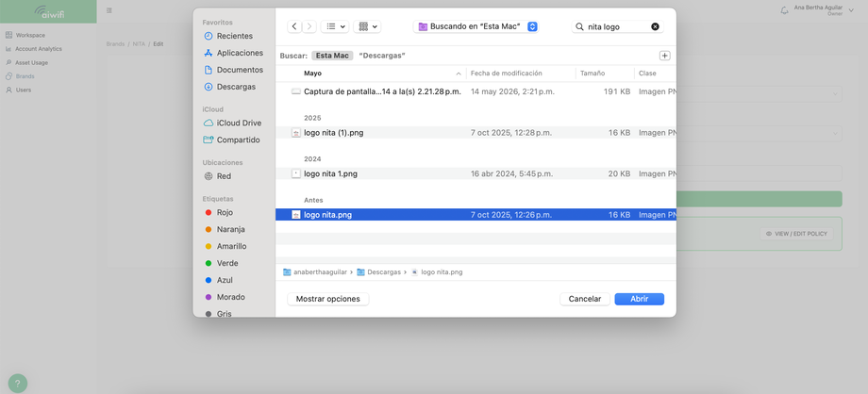The width and height of the screenshot is (868, 394).
Task: Click the VIEW / EDIT POLICY button
Action: (796, 234)
